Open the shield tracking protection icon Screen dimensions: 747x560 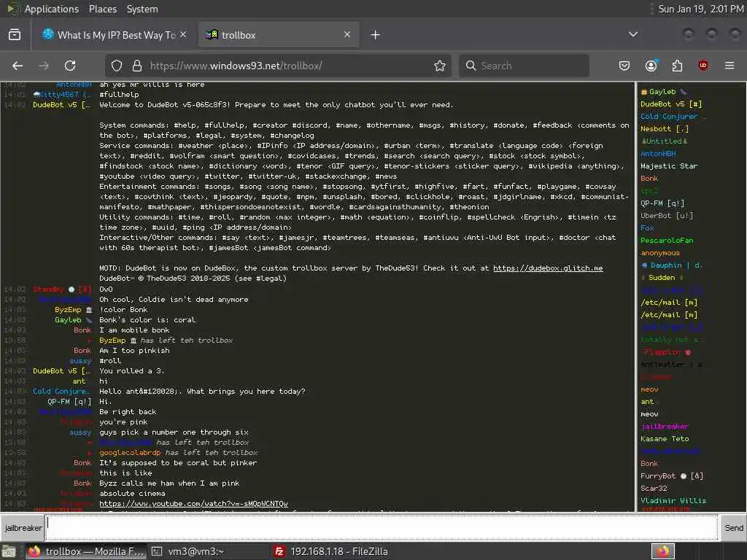click(117, 66)
